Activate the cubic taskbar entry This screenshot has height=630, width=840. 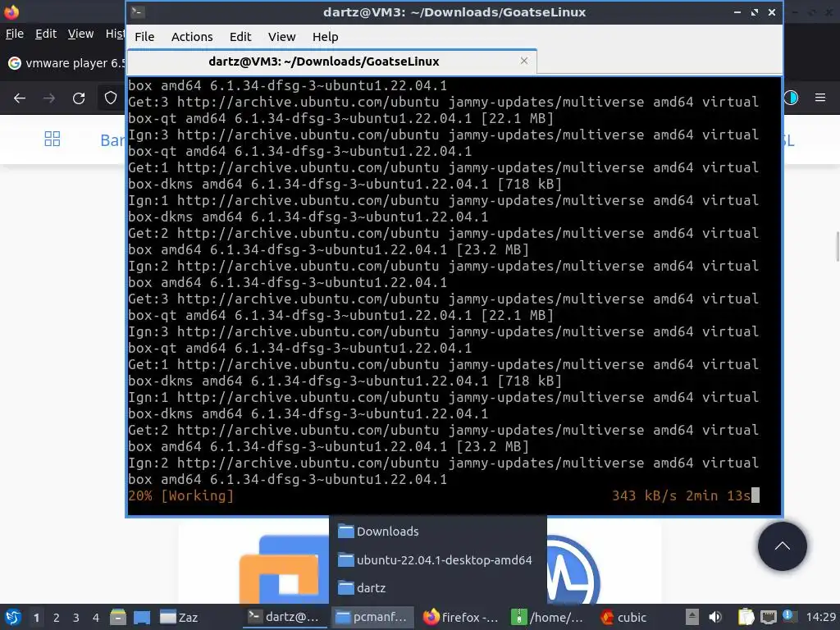[x=623, y=617]
